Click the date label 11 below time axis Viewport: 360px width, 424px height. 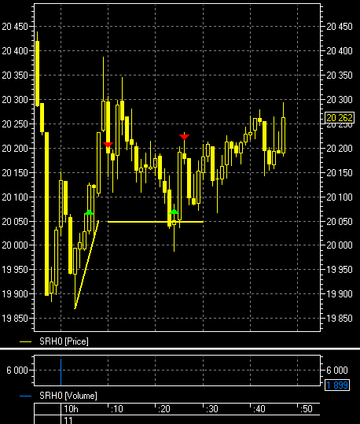(x=68, y=420)
